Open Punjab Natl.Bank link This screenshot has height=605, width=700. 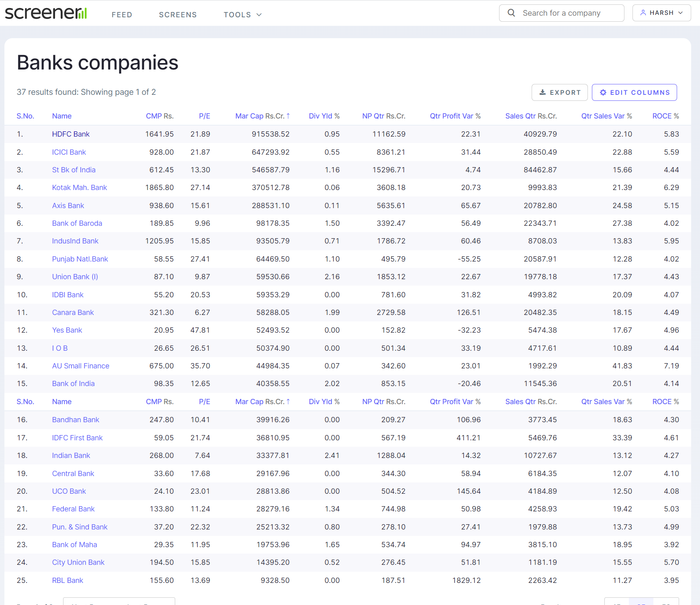click(80, 259)
